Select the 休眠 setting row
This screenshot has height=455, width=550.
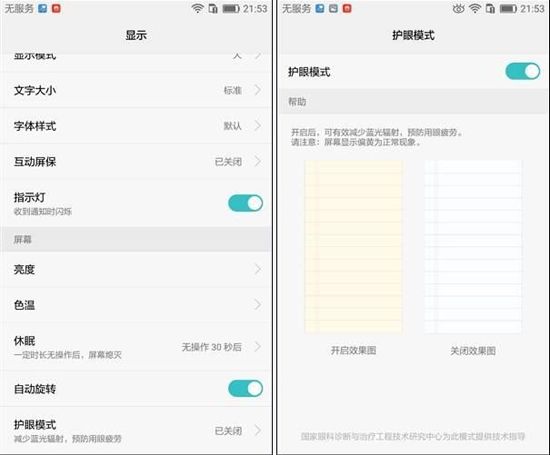[136, 347]
